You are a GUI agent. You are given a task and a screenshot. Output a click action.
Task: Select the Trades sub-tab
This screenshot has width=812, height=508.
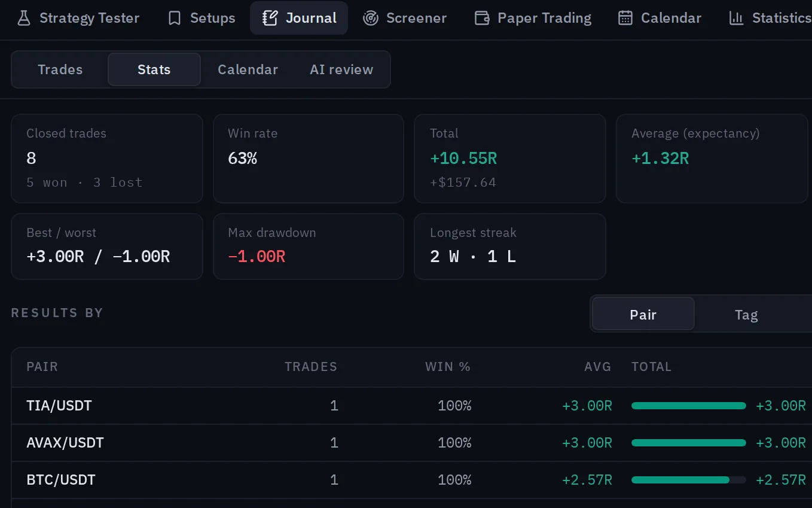[x=60, y=69]
